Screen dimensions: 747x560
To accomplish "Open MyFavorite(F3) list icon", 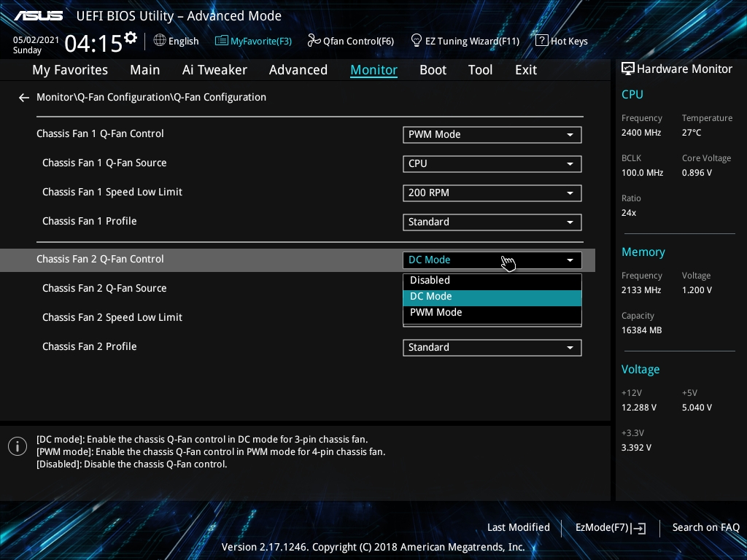I will pyautogui.click(x=222, y=41).
